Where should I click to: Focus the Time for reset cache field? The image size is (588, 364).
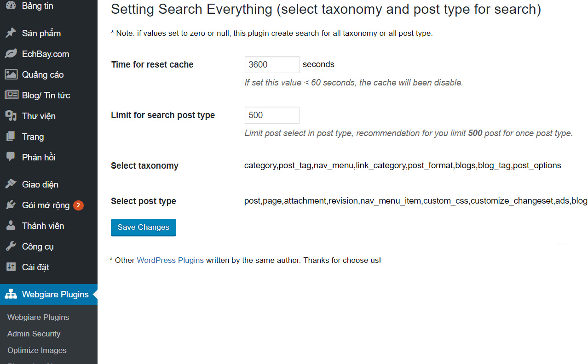point(271,65)
